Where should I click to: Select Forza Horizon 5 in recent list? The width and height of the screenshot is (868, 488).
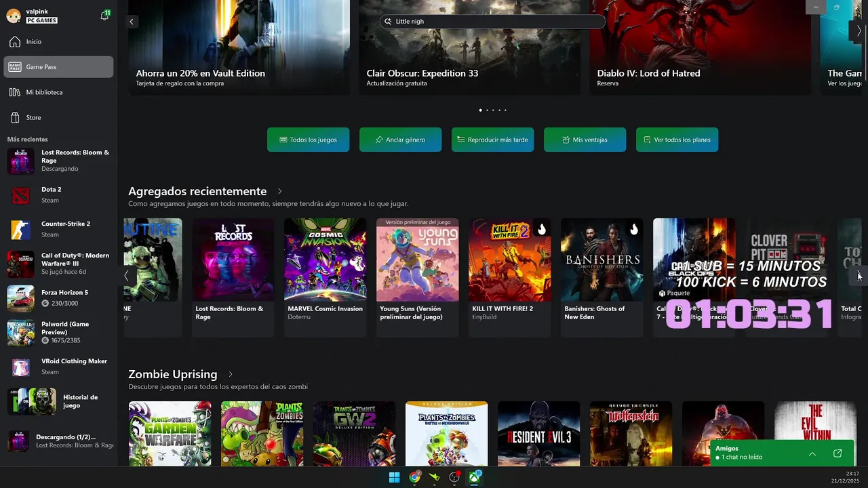[58, 298]
